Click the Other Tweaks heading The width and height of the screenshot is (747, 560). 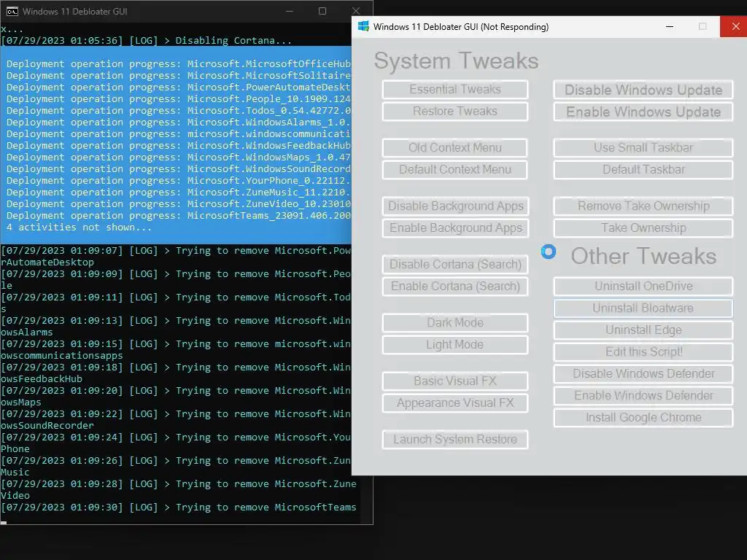(643, 256)
